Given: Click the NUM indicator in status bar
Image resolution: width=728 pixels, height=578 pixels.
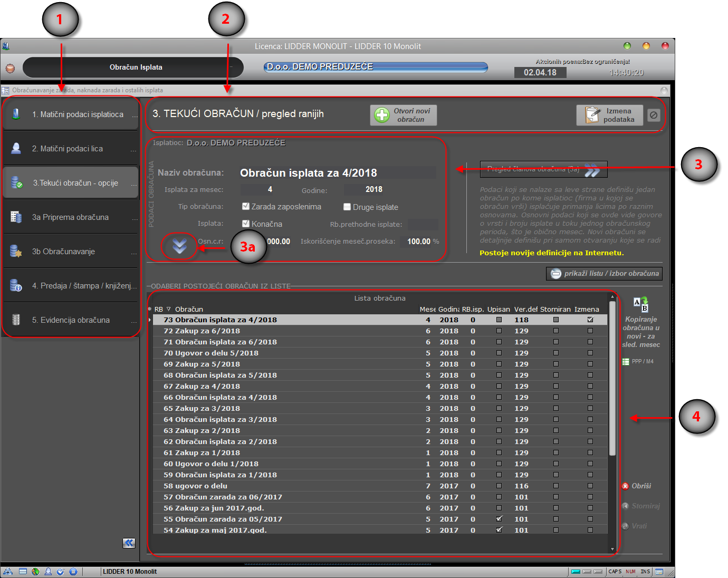Looking at the screenshot, I should pyautogui.click(x=630, y=572).
